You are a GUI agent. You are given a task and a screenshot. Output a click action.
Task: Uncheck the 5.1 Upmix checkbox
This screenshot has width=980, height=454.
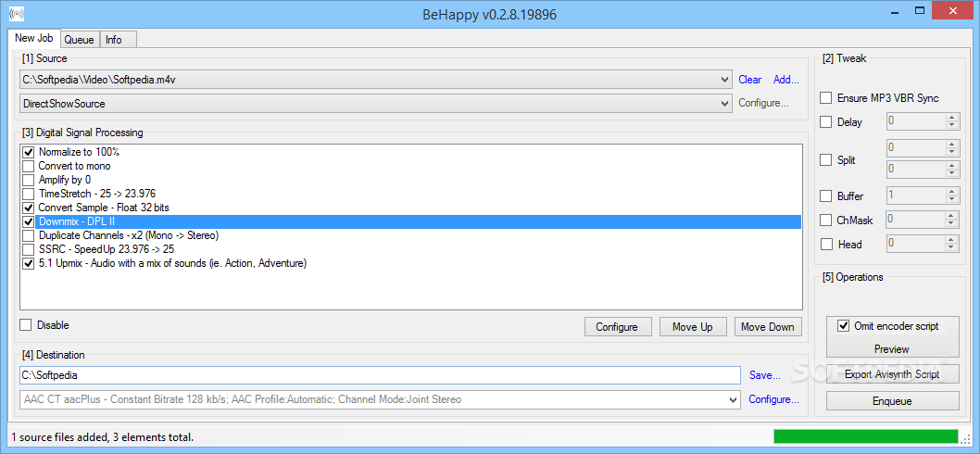pos(28,263)
